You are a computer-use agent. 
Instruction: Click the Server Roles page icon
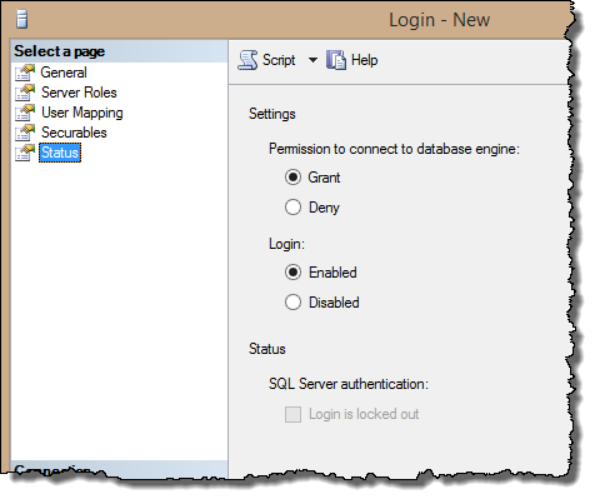25,93
